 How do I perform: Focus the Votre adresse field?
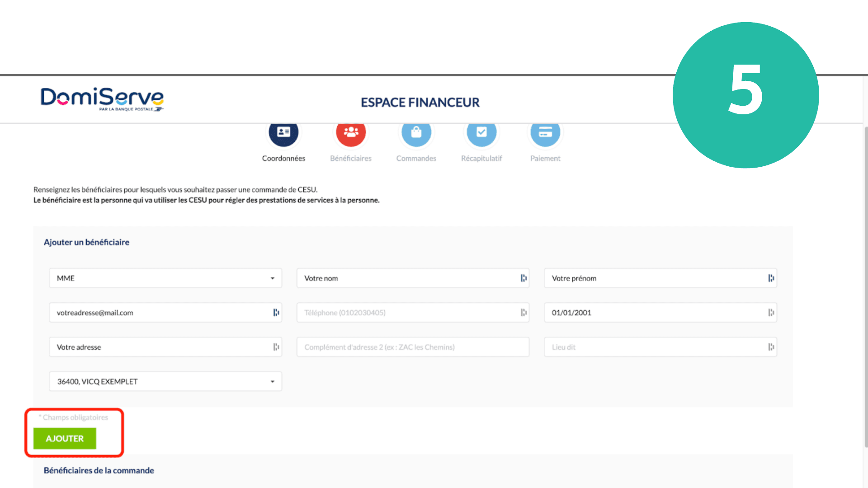click(158, 347)
